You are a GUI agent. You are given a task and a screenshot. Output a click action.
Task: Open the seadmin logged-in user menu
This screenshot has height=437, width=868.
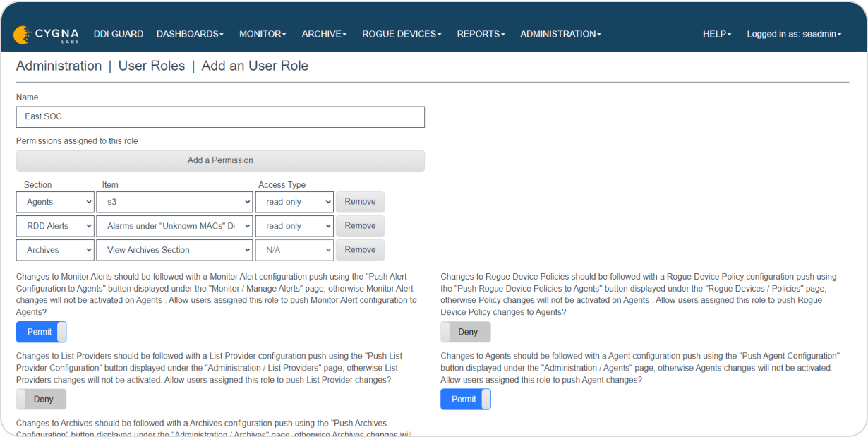(794, 33)
